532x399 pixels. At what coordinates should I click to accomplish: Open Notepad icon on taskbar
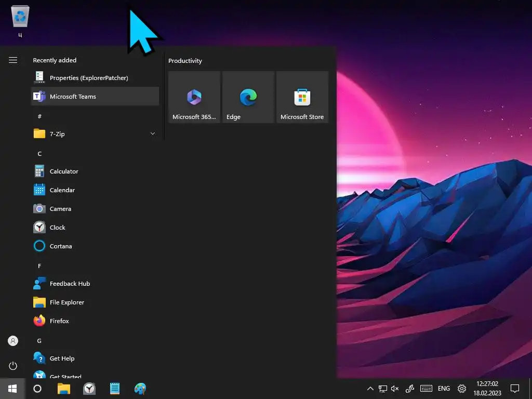tap(115, 389)
